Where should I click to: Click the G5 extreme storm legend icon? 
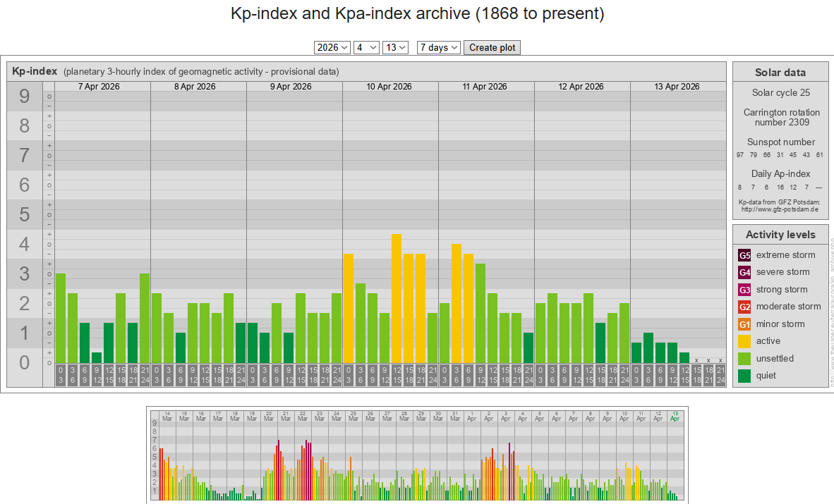[744, 255]
